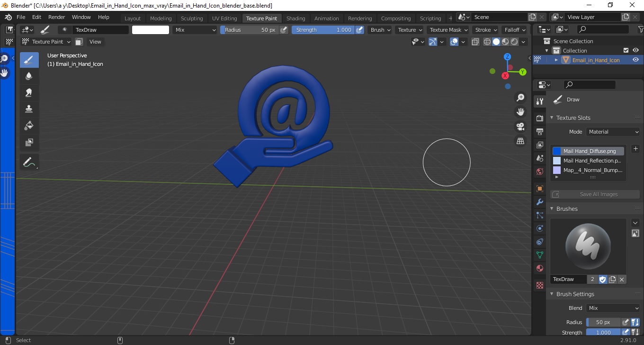Viewport: 644px width, 345px height.
Task: Open the Texture properties checker tab
Action: point(539,285)
